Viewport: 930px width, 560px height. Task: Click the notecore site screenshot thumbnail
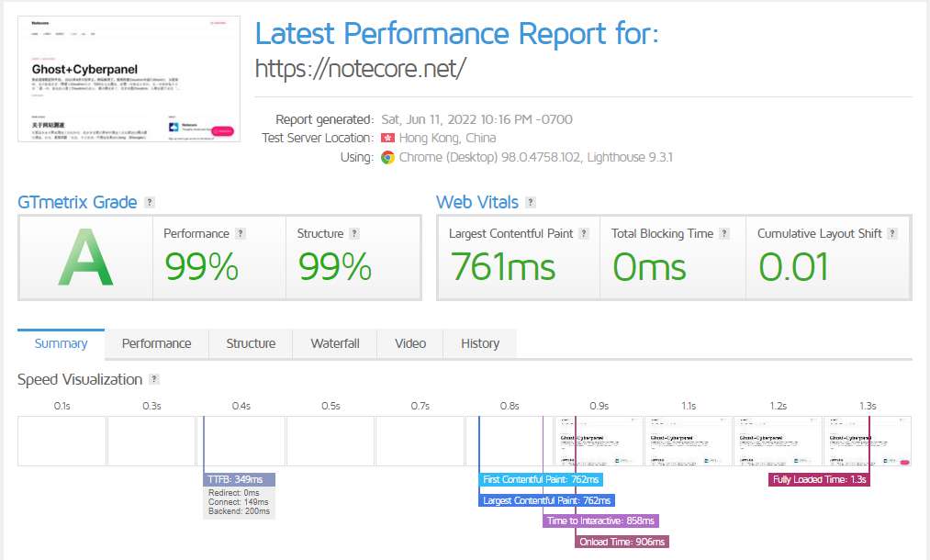tap(129, 79)
